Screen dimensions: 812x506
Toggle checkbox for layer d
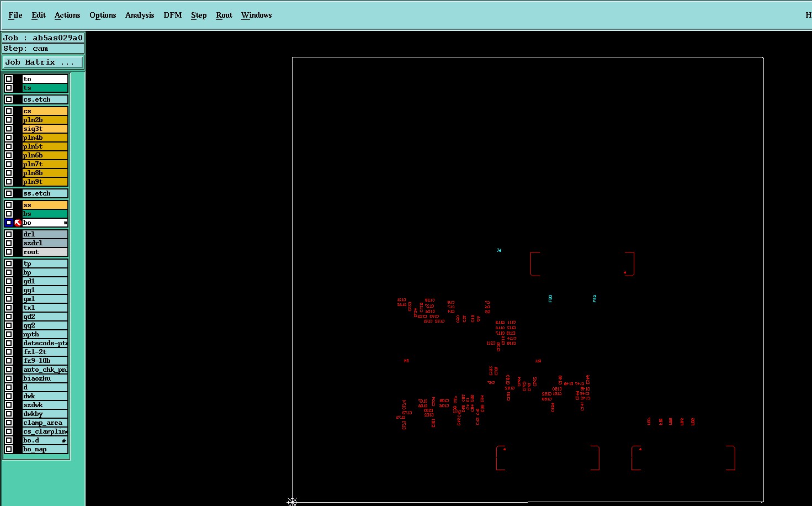9,387
